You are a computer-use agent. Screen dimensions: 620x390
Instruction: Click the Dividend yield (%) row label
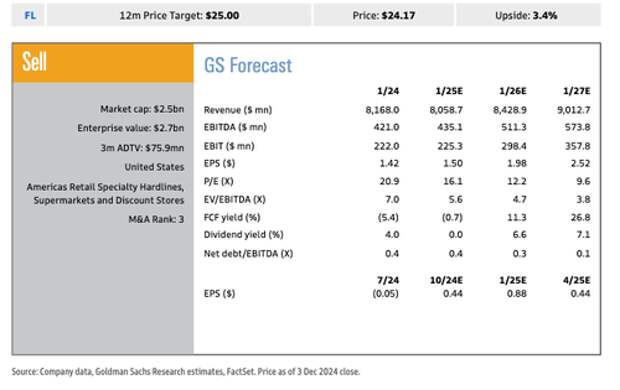(x=244, y=235)
